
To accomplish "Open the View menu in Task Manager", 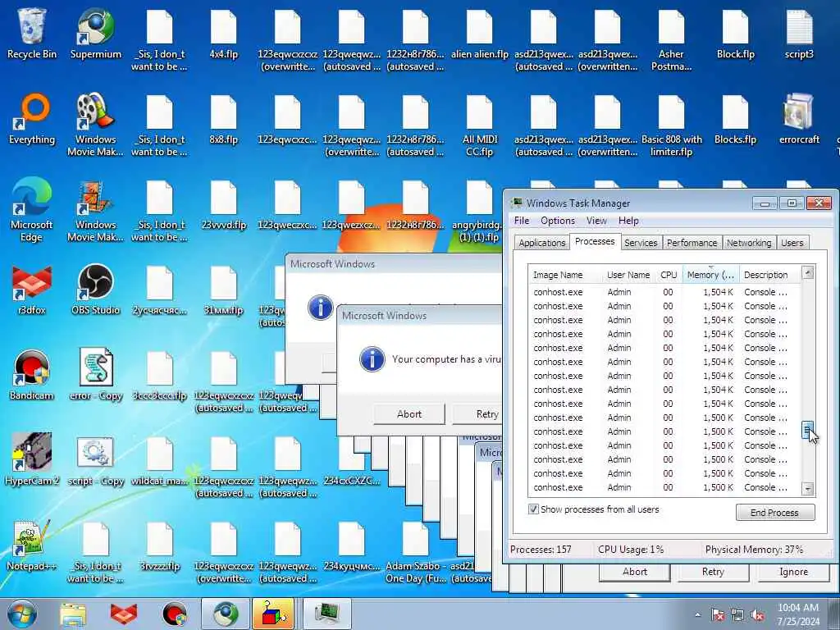I will click(x=596, y=221).
